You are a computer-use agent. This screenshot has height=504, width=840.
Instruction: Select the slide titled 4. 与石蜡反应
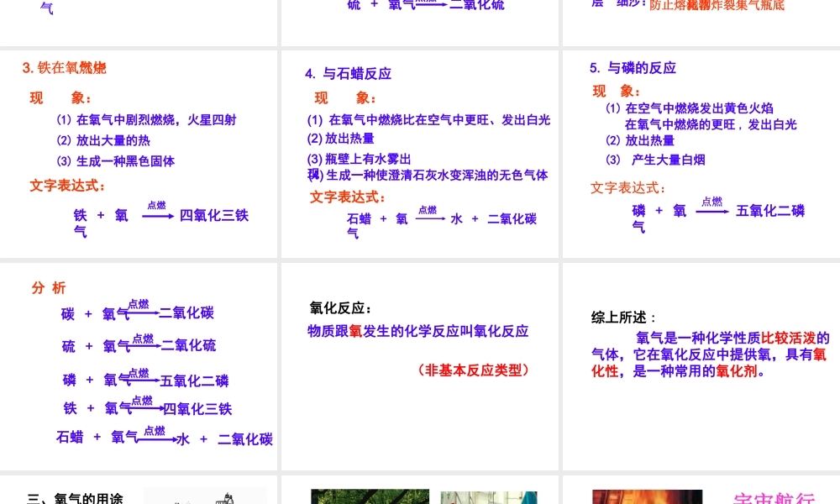click(419, 155)
